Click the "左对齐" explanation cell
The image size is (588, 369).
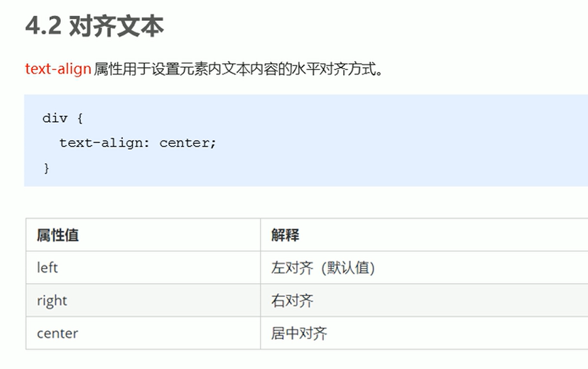tap(292, 267)
